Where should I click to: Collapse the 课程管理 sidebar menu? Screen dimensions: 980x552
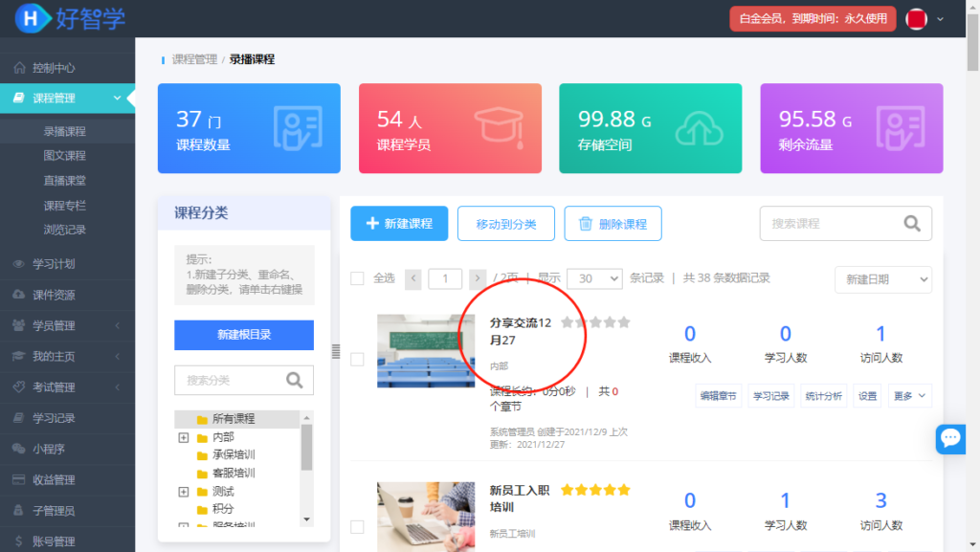117,98
